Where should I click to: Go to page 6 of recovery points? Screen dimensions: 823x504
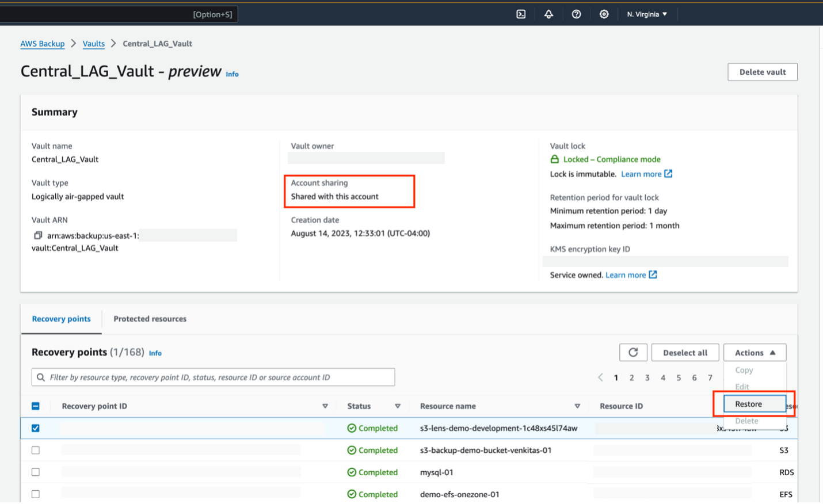pos(695,377)
